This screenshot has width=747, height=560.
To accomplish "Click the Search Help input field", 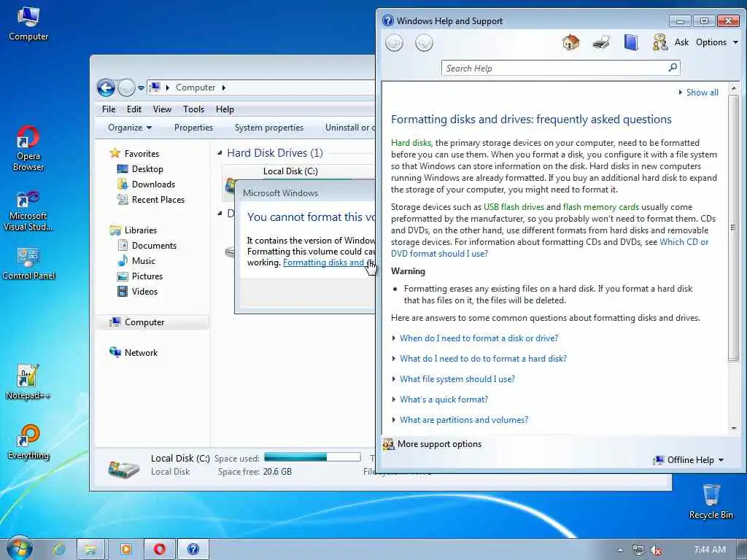I will point(555,68).
